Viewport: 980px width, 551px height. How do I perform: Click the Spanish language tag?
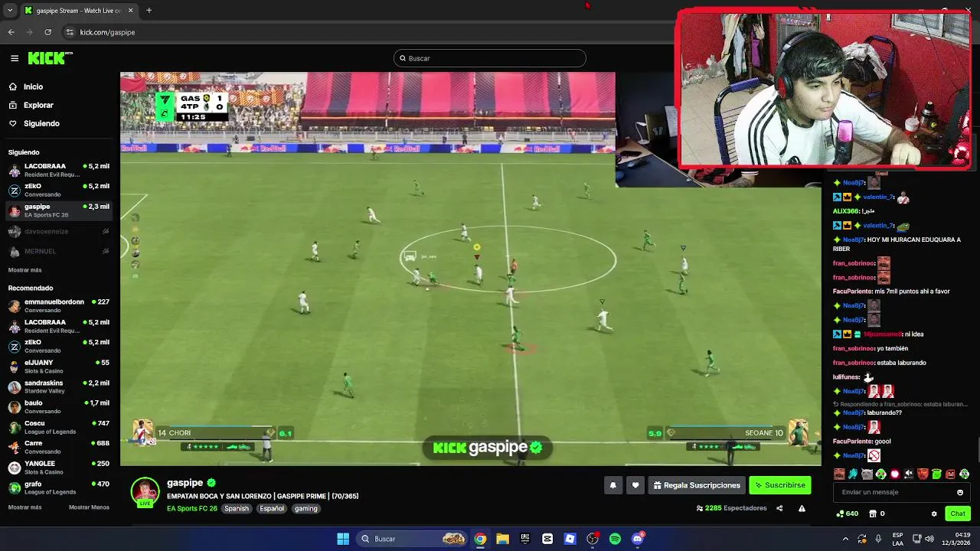point(237,509)
